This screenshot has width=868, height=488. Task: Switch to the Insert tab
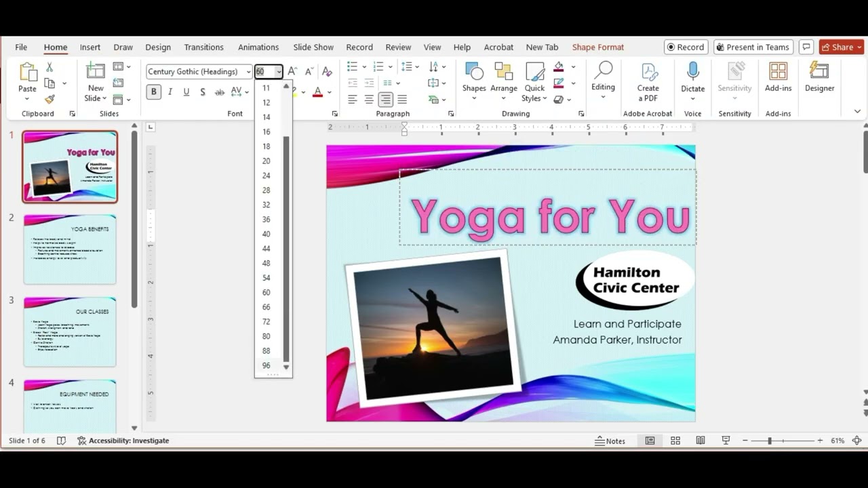click(x=90, y=47)
